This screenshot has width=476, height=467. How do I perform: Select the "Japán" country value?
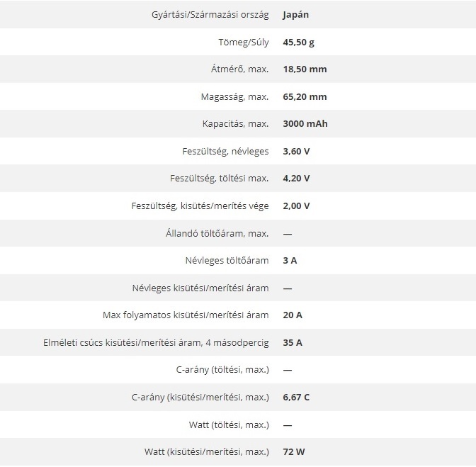point(295,15)
